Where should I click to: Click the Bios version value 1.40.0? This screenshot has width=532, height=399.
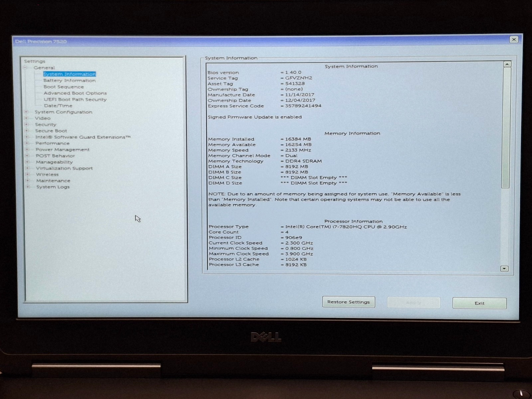point(293,72)
